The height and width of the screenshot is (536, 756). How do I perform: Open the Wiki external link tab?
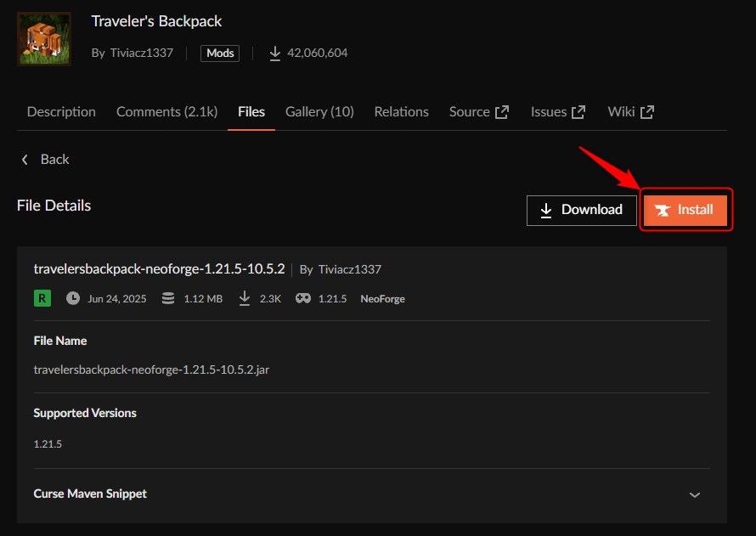[x=630, y=112]
